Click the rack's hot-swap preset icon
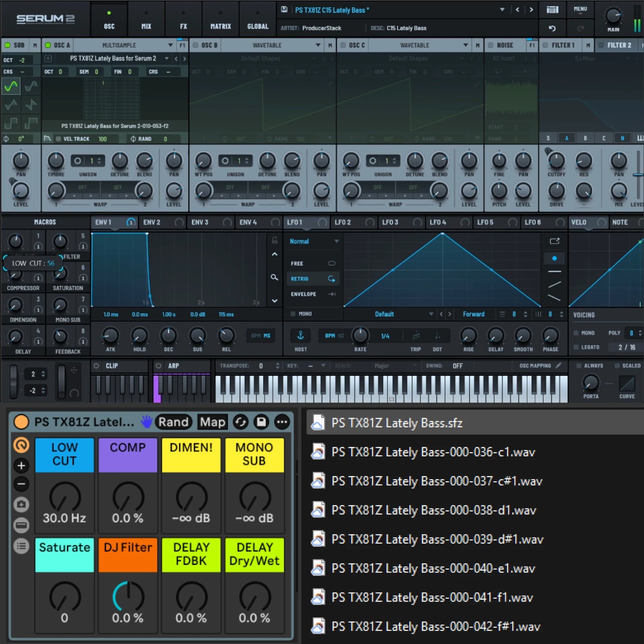The height and width of the screenshot is (644, 644). (241, 422)
